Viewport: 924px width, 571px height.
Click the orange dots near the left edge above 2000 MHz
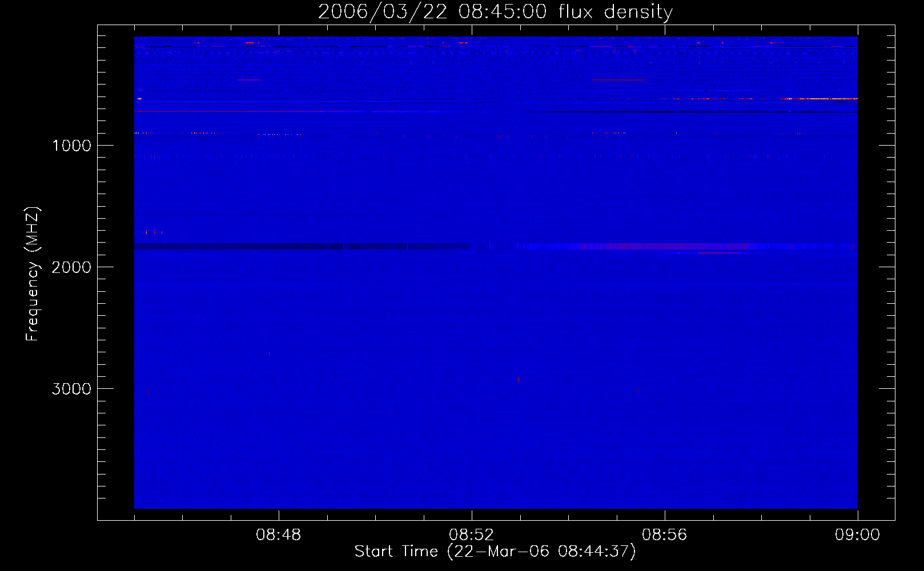click(153, 232)
